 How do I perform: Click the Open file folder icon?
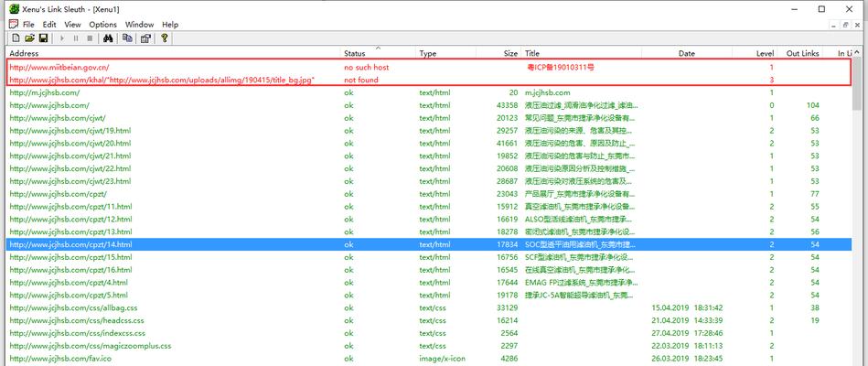pyautogui.click(x=29, y=38)
